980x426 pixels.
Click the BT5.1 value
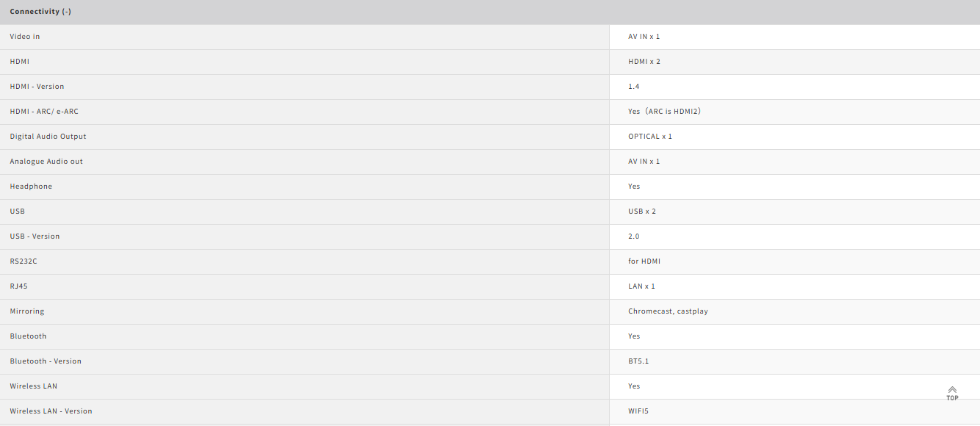638,361
